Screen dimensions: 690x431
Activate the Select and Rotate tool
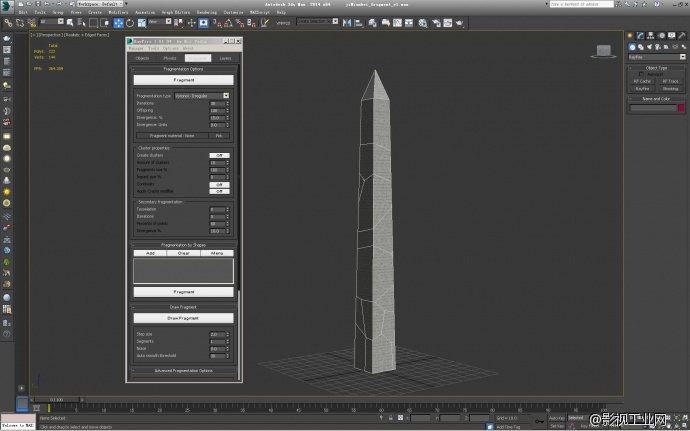click(x=130, y=23)
